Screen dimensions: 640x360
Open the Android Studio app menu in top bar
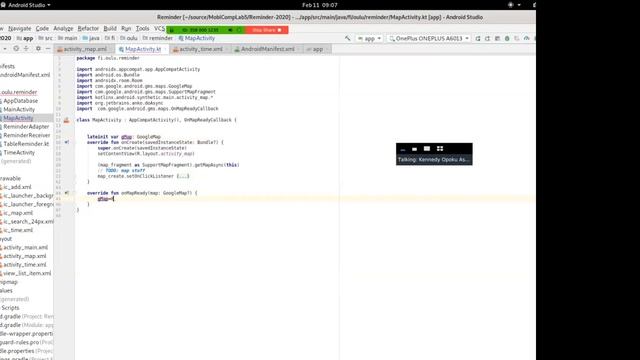(26, 5)
